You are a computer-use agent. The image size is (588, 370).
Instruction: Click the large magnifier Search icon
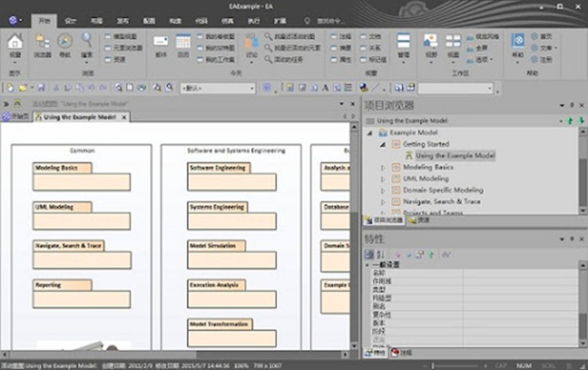pyautogui.click(x=87, y=40)
